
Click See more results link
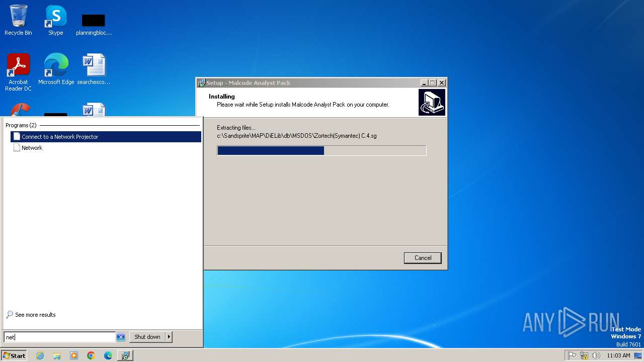(31, 315)
